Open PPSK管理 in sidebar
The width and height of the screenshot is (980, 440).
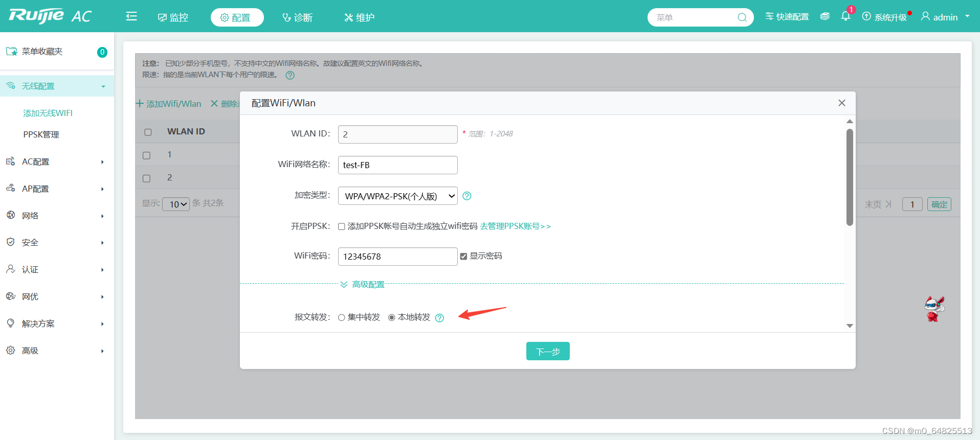41,134
